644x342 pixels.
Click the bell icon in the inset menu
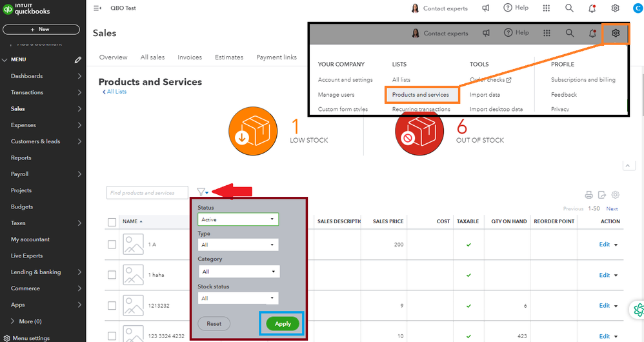(x=592, y=34)
